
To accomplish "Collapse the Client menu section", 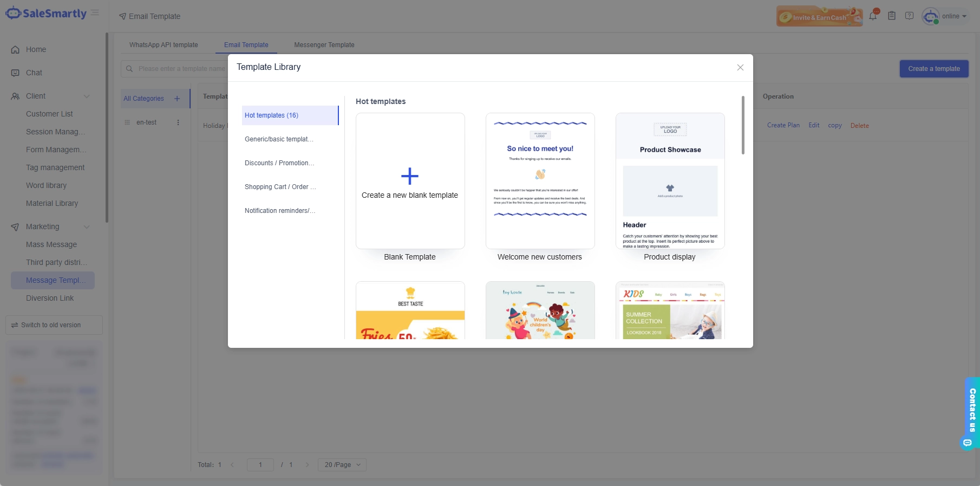I will pyautogui.click(x=87, y=96).
